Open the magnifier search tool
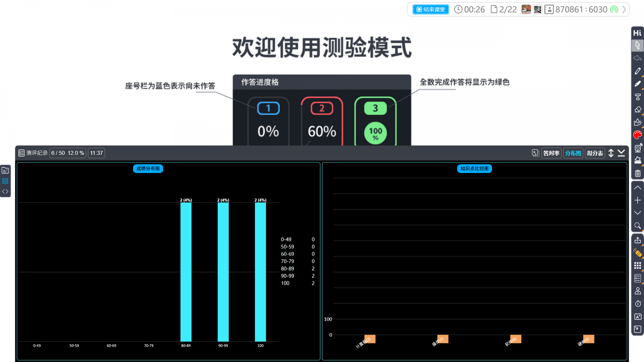Screen dimensions: 644x362 pyautogui.click(x=638, y=226)
